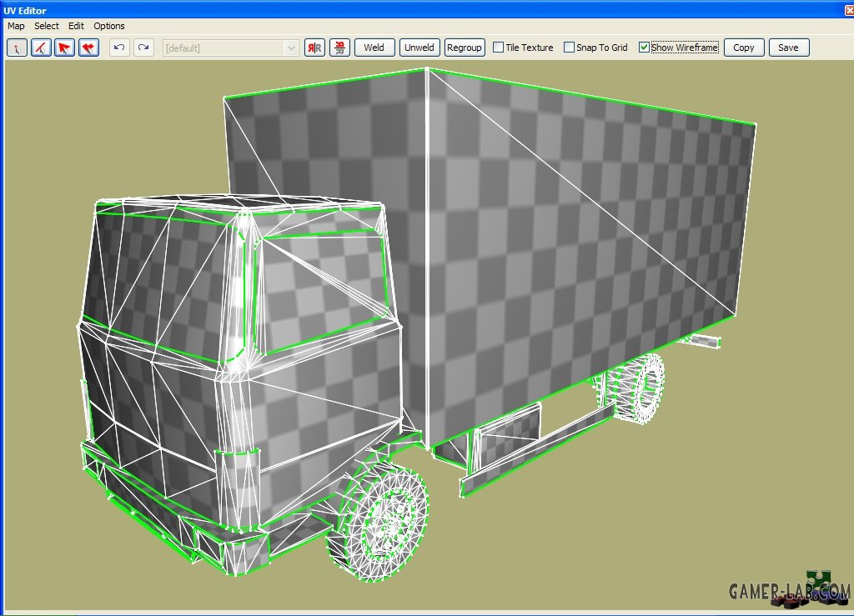Click the Copy button

[744, 48]
